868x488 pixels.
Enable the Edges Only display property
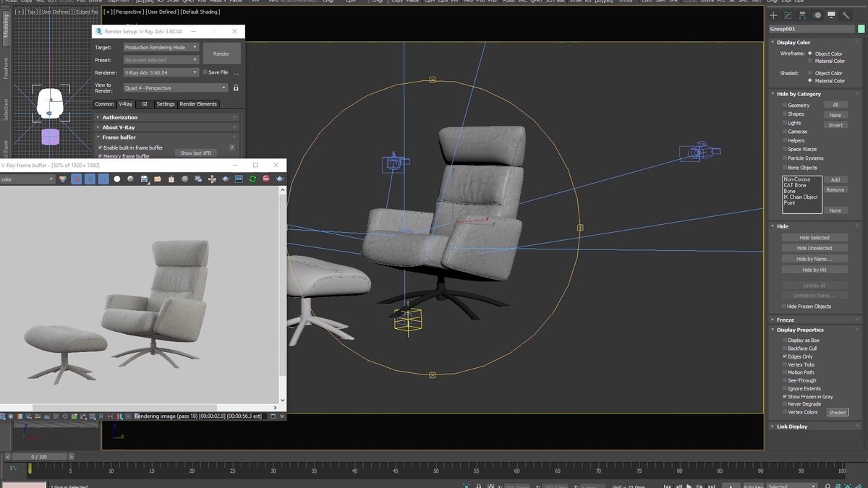[x=784, y=356]
